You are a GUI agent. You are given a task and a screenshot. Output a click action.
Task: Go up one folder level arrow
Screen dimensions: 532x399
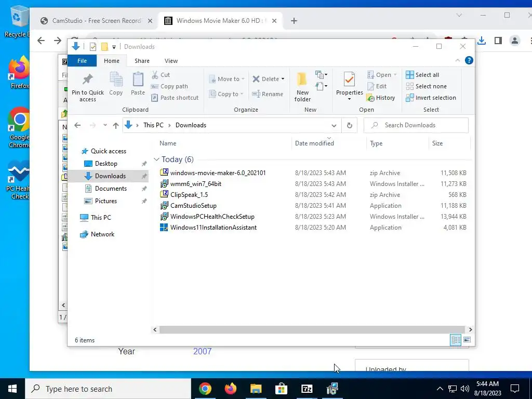(x=116, y=126)
